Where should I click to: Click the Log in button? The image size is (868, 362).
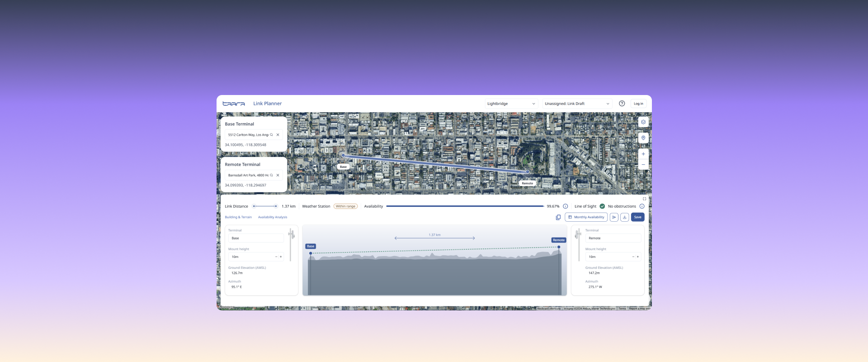click(x=638, y=104)
